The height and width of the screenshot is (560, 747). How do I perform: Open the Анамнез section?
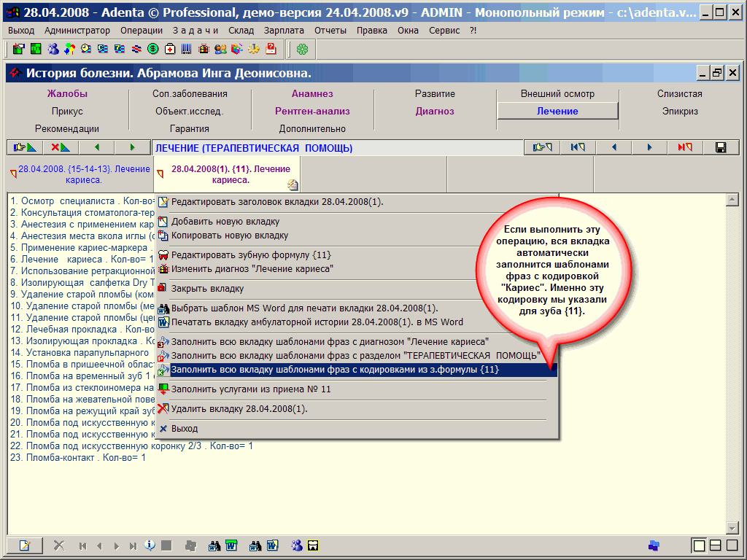click(312, 94)
